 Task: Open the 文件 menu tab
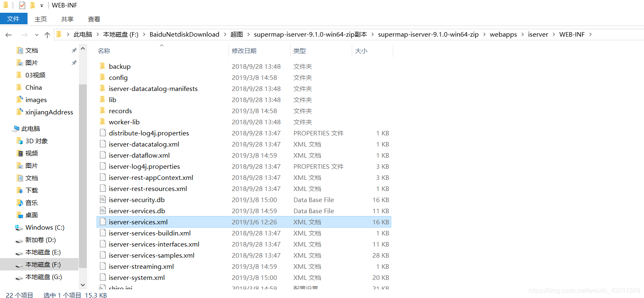(x=14, y=19)
